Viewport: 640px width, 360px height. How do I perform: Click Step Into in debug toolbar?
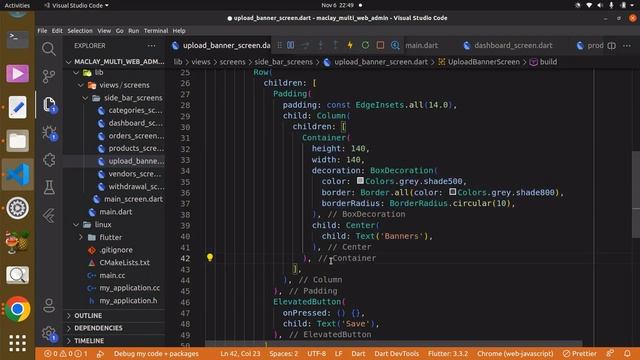[320, 45]
